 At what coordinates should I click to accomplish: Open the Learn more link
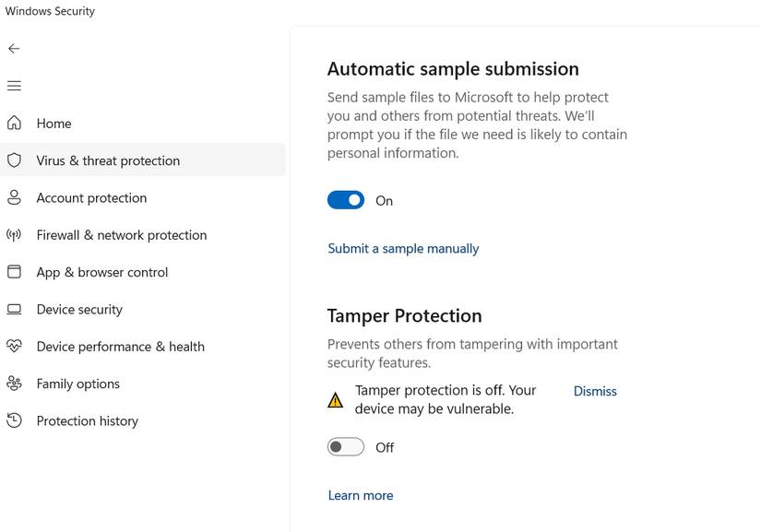pyautogui.click(x=361, y=496)
